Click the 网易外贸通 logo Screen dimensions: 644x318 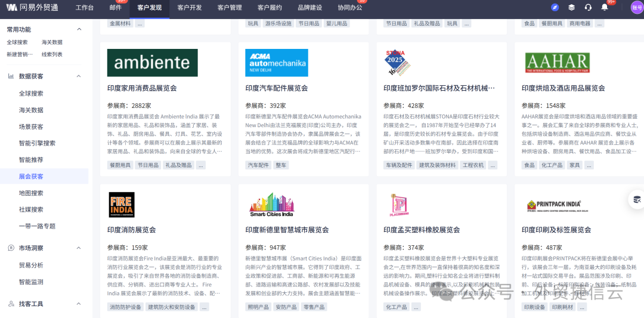[x=32, y=7]
